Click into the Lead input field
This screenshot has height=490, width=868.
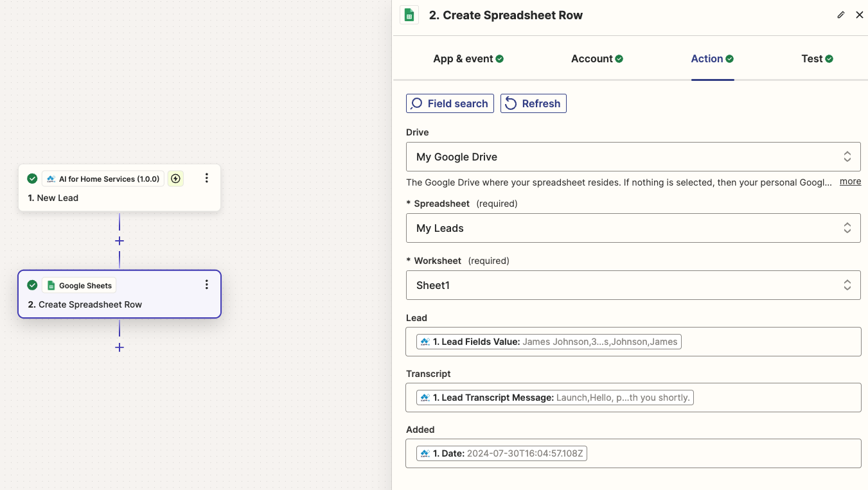(x=633, y=342)
